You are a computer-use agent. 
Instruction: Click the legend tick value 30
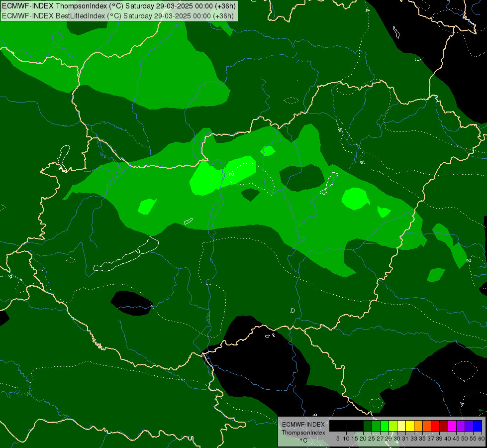(396, 439)
